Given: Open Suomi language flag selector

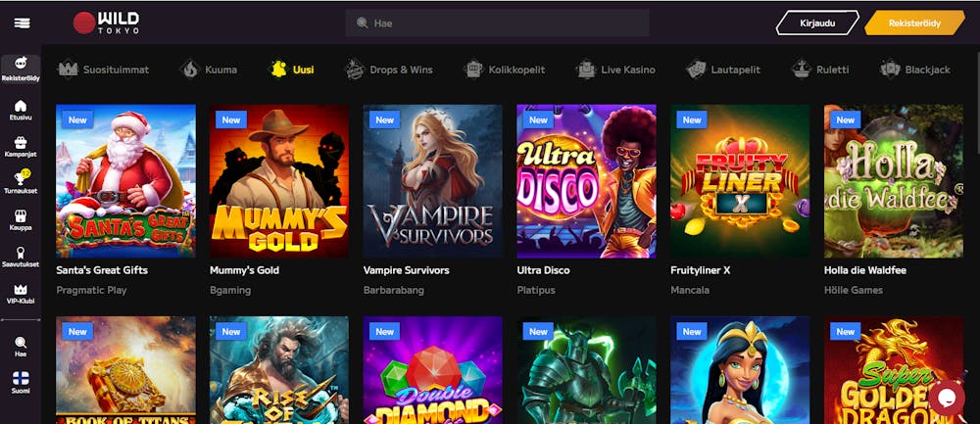Looking at the screenshot, I should pos(21,378).
